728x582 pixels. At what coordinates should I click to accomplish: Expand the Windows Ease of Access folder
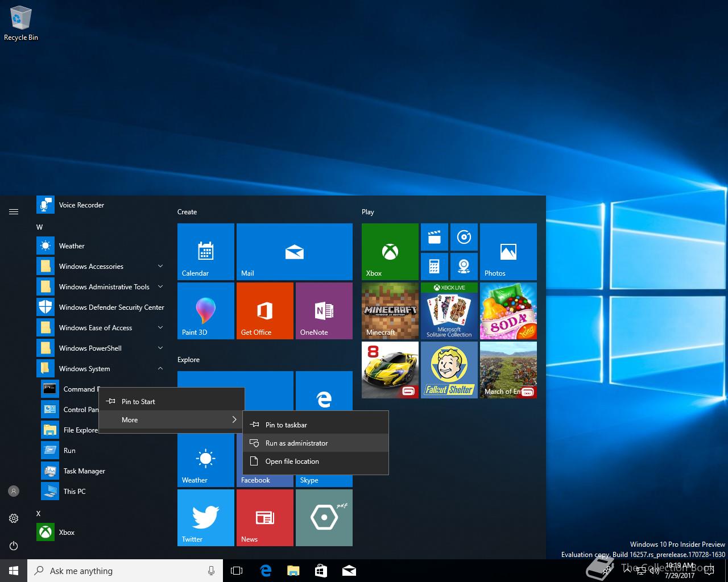[x=101, y=328]
